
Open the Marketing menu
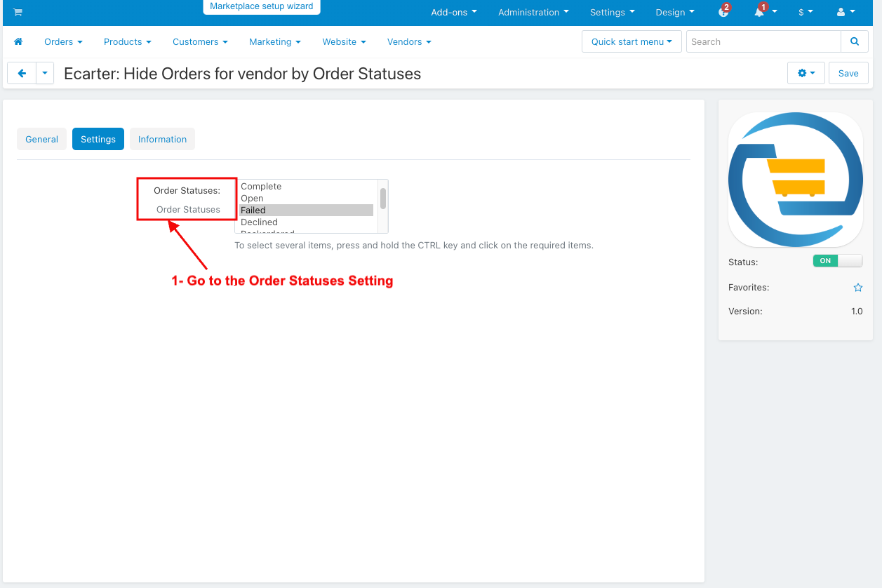coord(275,41)
